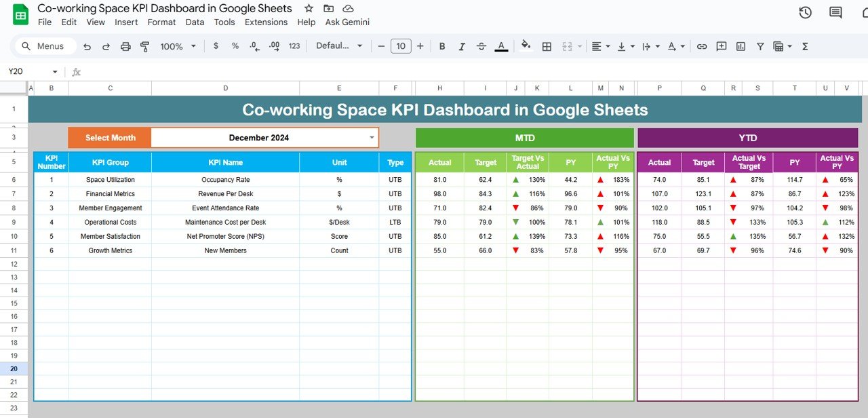
Task: Open the Format menu
Action: pos(161,22)
